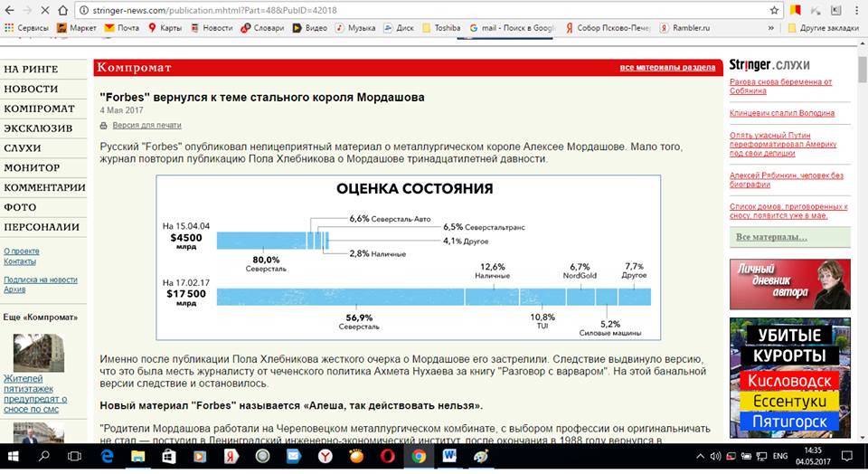
Task: Open Windows Start menu
Action: click(x=12, y=456)
